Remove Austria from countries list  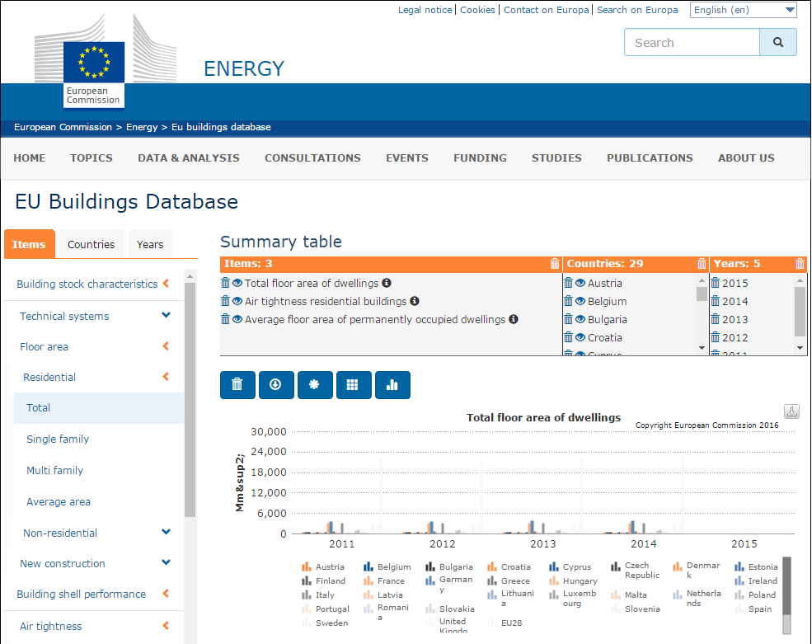tap(569, 283)
